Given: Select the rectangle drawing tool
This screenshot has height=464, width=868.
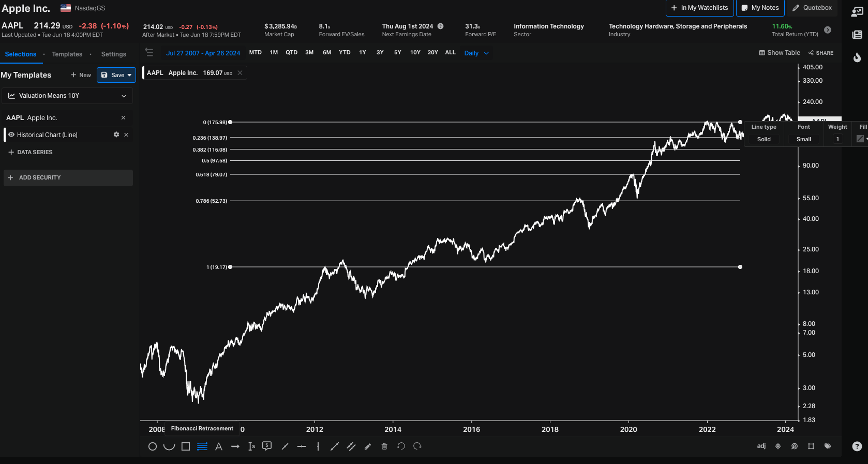Looking at the screenshot, I should click(186, 446).
